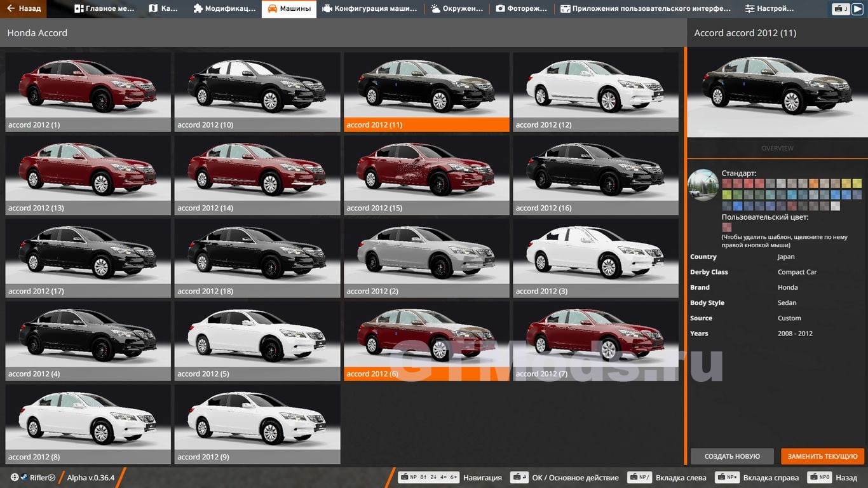
Task: Click the Навигация key hint
Action: (450, 477)
